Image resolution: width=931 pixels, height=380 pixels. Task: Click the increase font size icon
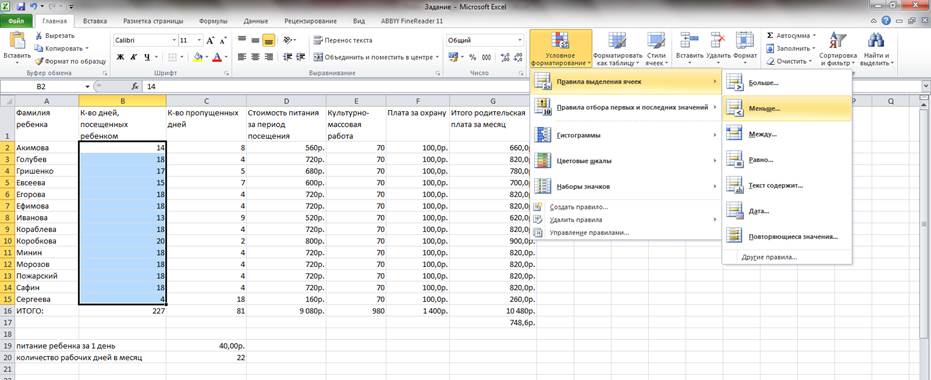click(211, 40)
